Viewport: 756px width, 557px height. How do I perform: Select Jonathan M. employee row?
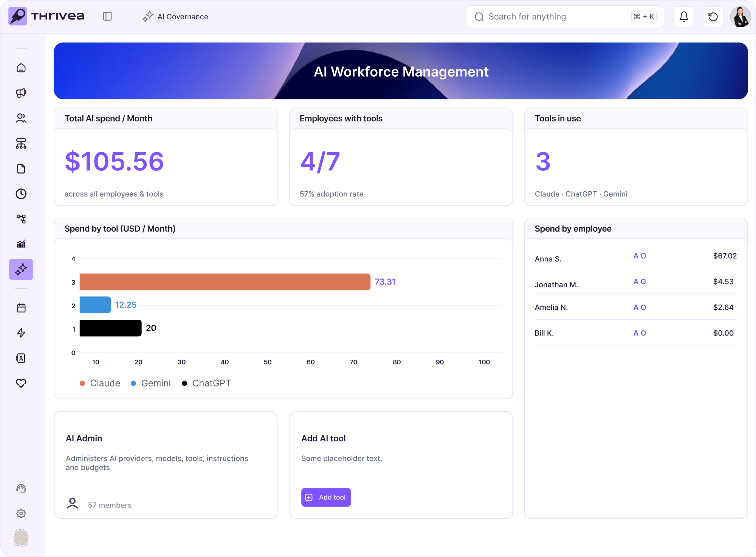[x=636, y=282]
